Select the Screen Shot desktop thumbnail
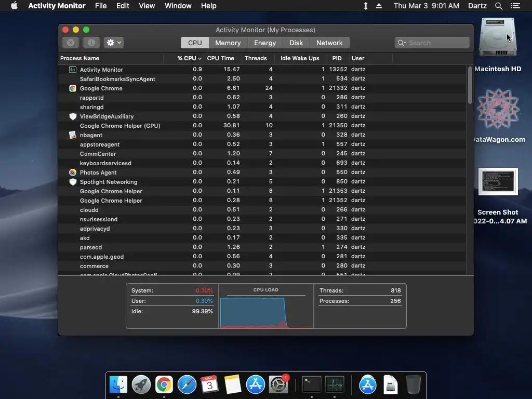The height and width of the screenshot is (399, 532). 498,181
